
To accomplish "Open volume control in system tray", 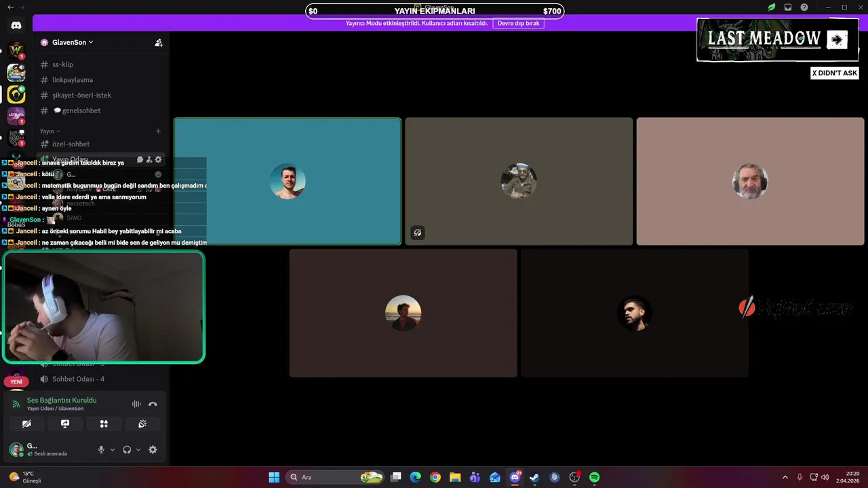I will (825, 477).
